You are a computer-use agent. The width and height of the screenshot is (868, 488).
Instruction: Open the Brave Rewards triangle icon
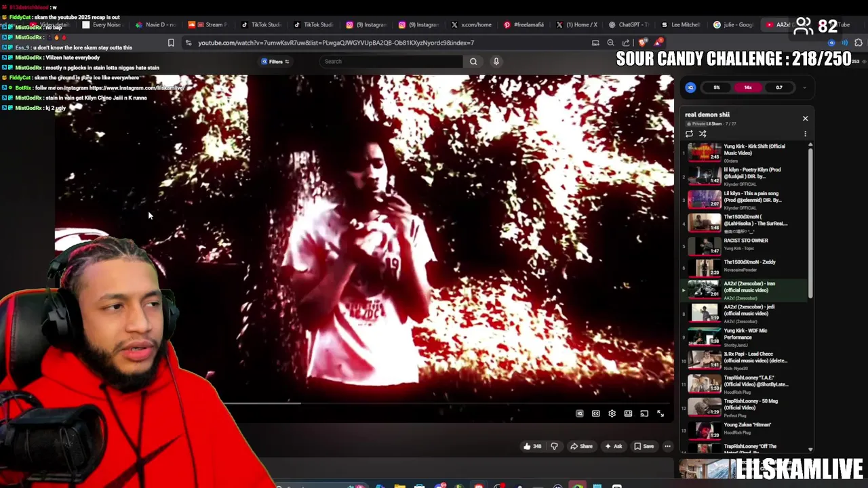(658, 43)
